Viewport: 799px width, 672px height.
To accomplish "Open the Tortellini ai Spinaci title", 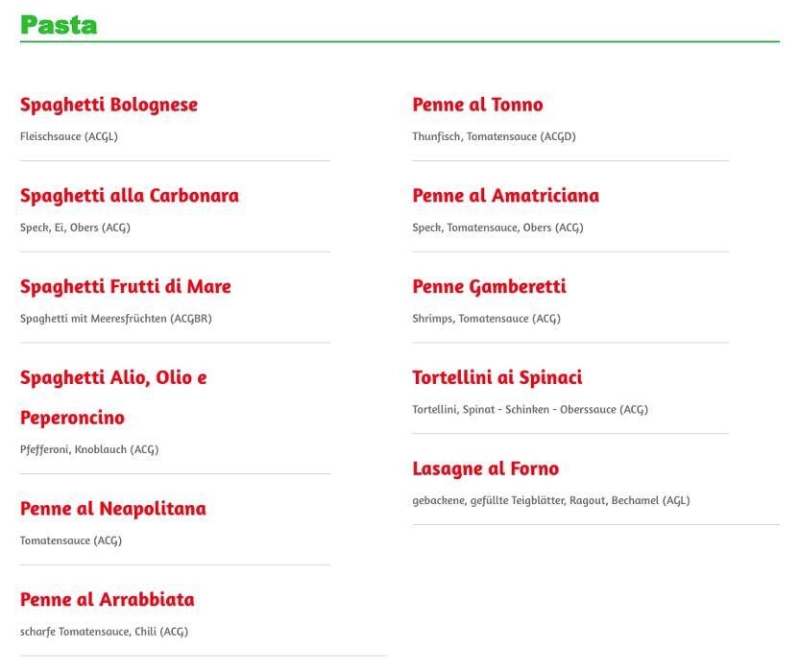I will [497, 378].
